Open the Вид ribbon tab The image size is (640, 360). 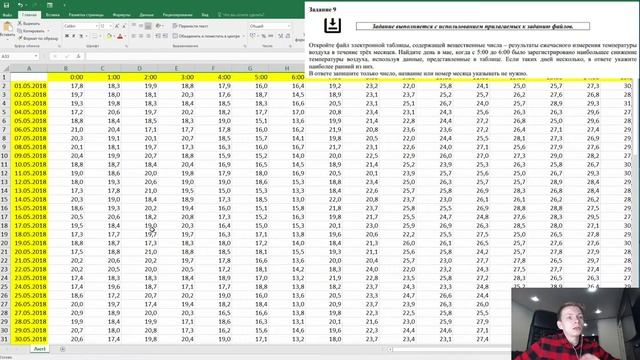click(205, 15)
